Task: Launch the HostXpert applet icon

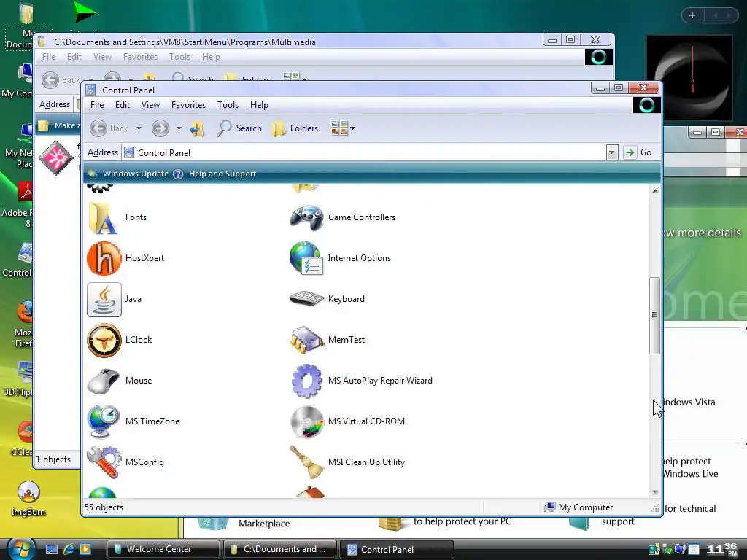Action: pos(104,259)
